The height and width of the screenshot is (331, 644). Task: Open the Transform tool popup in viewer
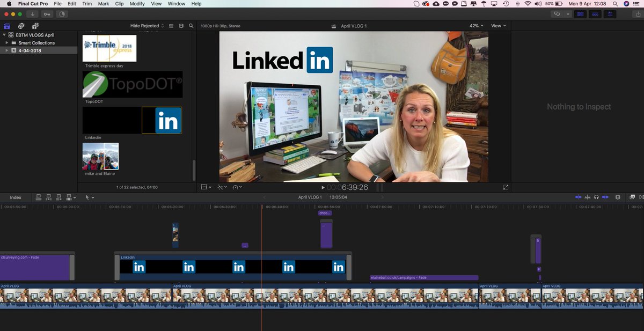coord(206,187)
